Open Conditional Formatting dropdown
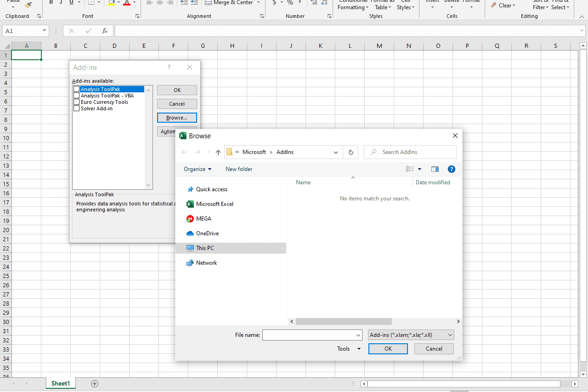The image size is (588, 392). coord(353,5)
